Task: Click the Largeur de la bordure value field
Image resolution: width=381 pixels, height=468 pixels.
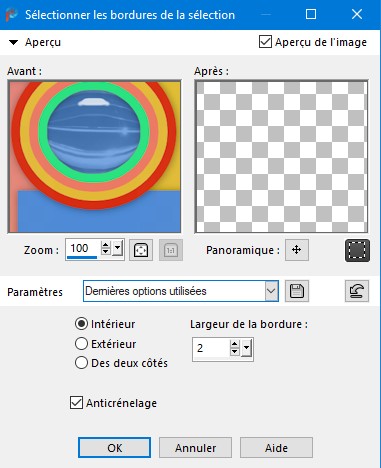Action: [x=211, y=348]
